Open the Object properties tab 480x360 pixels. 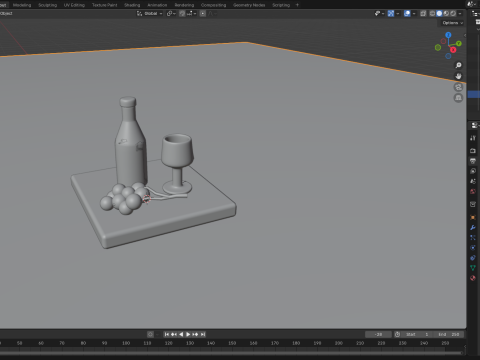pyautogui.click(x=473, y=217)
